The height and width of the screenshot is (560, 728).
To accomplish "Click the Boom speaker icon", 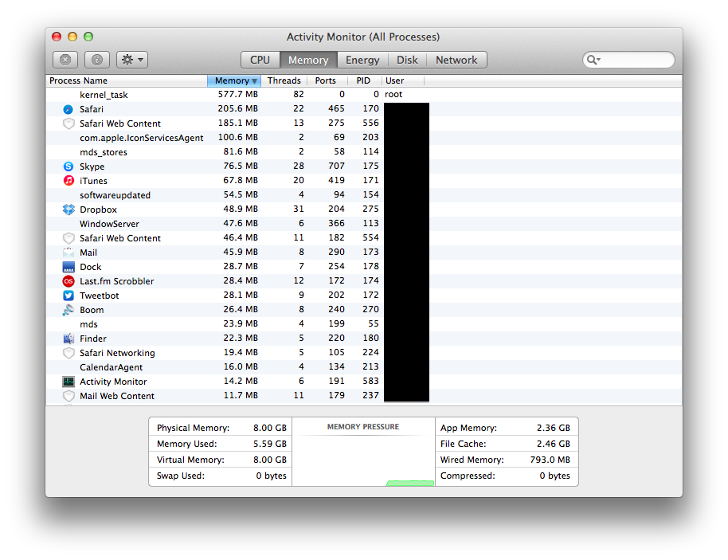I will click(x=68, y=310).
